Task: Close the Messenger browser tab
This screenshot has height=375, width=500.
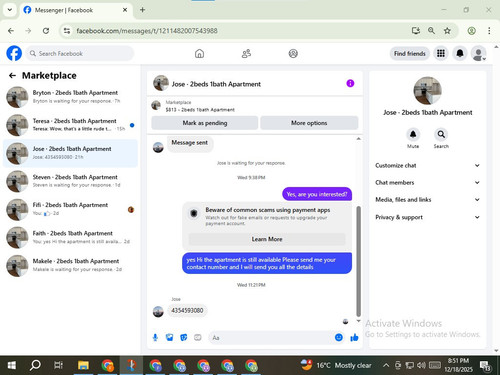Action: tap(125, 10)
